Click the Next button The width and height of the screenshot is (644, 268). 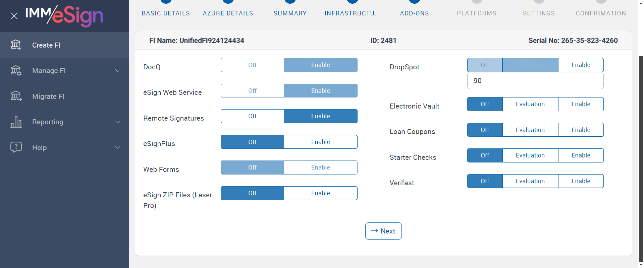pos(383,231)
